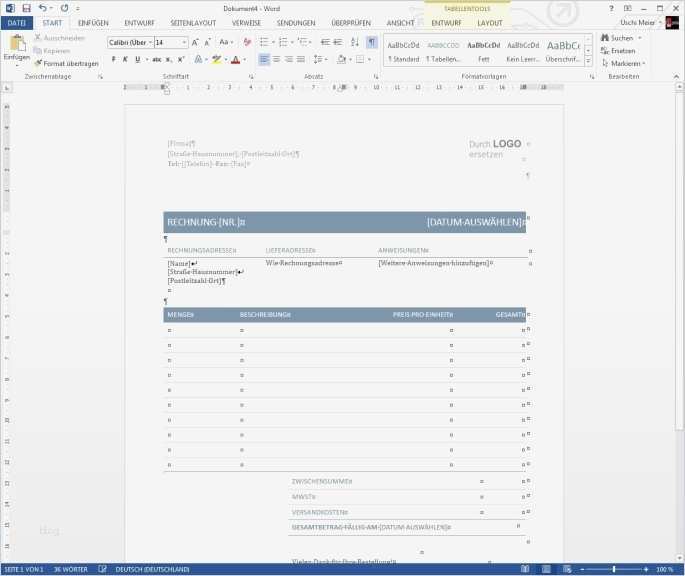The height and width of the screenshot is (576, 685).
Task: Toggle paragraph marks display
Action: [x=371, y=42]
